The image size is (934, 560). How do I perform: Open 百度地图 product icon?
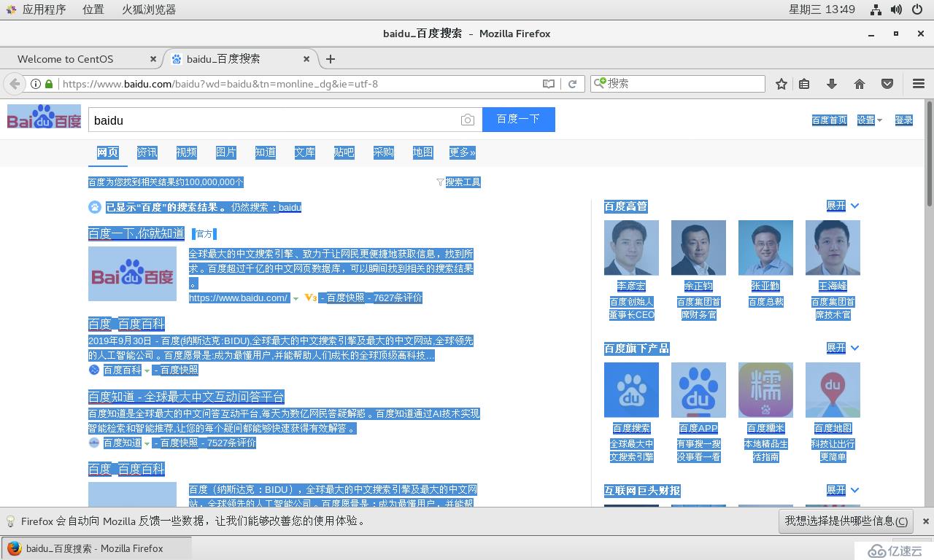click(x=833, y=389)
